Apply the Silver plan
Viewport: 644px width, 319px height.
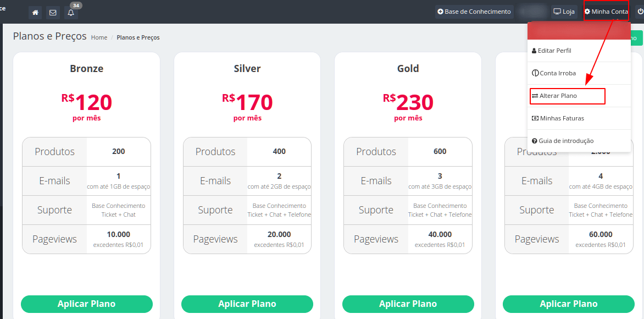click(247, 304)
